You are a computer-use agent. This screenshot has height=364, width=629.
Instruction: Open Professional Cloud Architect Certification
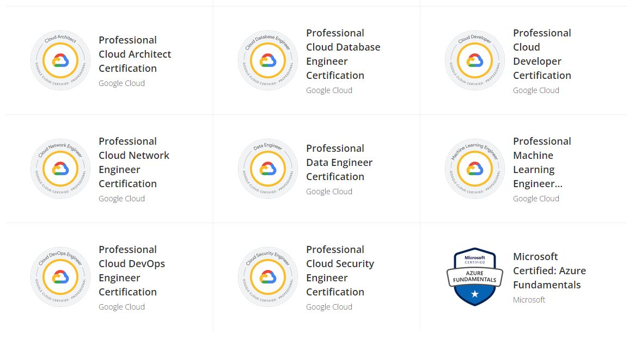135,54
